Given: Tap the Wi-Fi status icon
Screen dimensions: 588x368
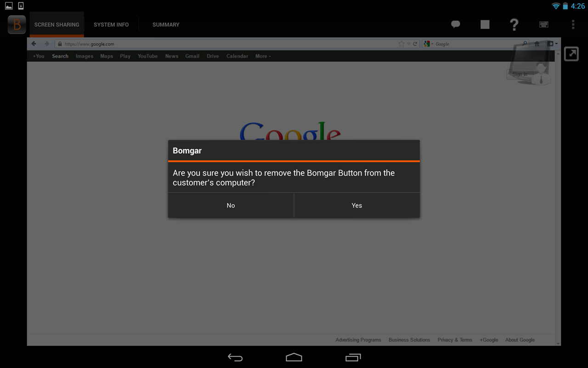Looking at the screenshot, I should point(556,6).
